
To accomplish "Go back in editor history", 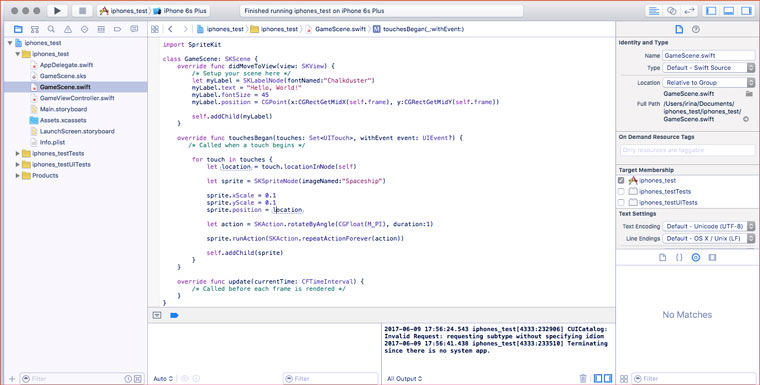I will pos(170,29).
